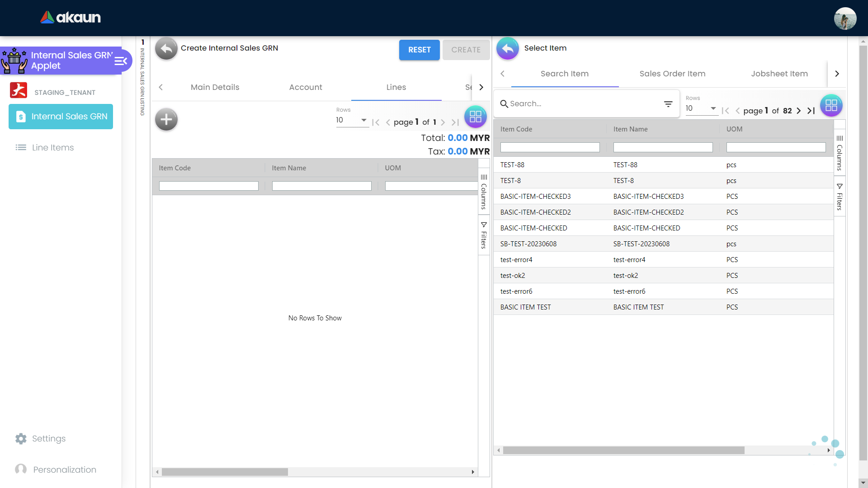The height and width of the screenshot is (488, 868).
Task: Collapse the sidebar with the menu toggle icon
Action: [121, 61]
